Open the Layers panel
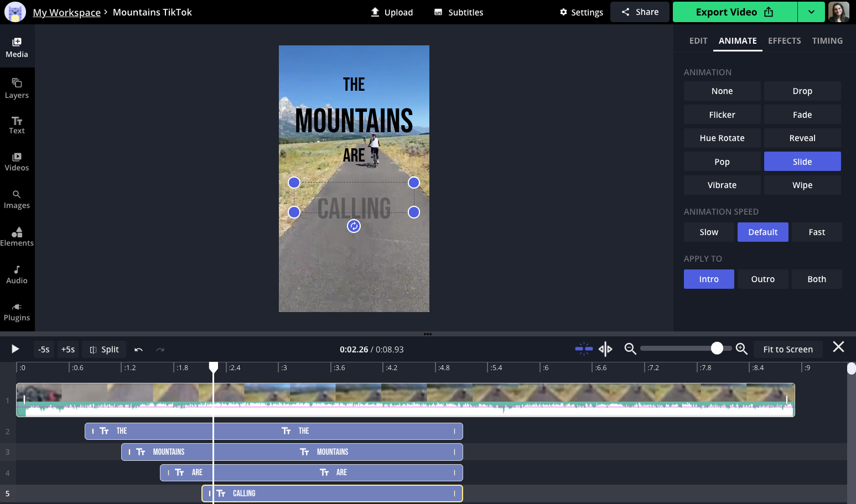This screenshot has height=504, width=856. pyautogui.click(x=17, y=89)
